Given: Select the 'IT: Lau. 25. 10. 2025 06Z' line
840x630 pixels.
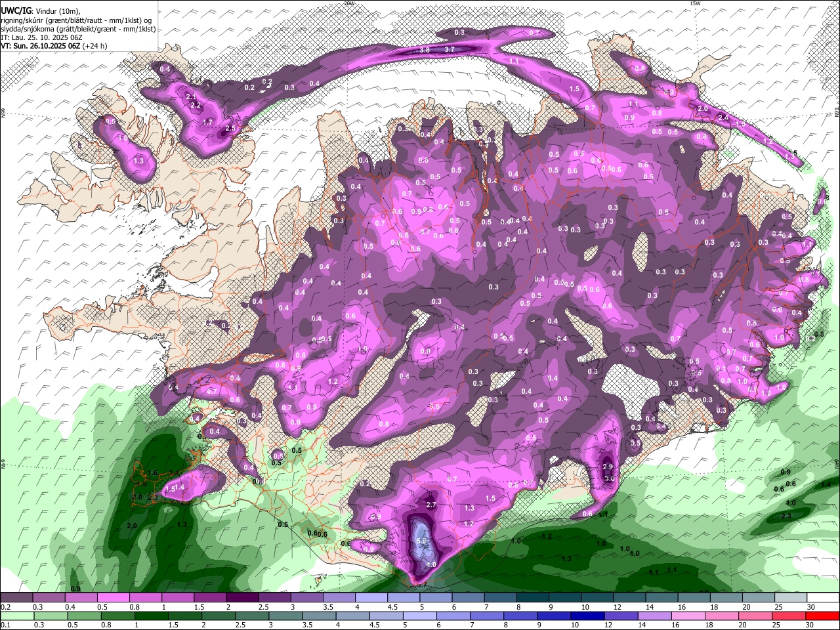Looking at the screenshot, I should pyautogui.click(x=41, y=37).
